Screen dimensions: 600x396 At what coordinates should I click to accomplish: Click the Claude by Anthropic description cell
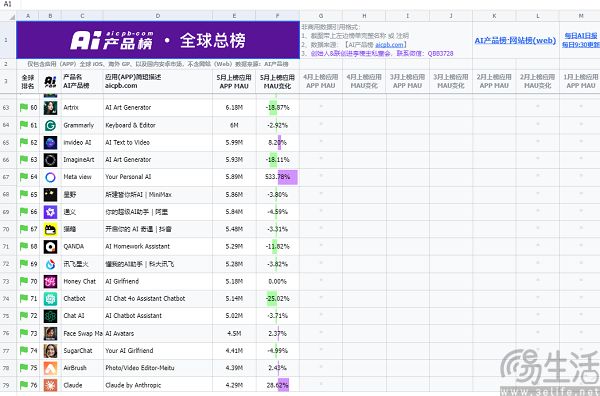pos(158,385)
